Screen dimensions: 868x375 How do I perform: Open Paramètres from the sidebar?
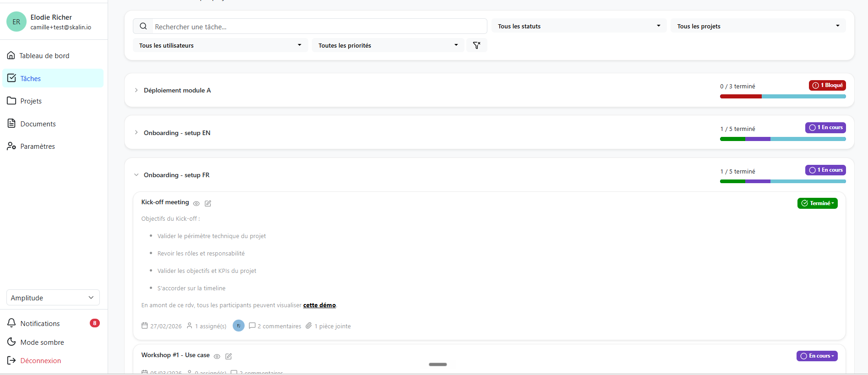click(x=53, y=146)
